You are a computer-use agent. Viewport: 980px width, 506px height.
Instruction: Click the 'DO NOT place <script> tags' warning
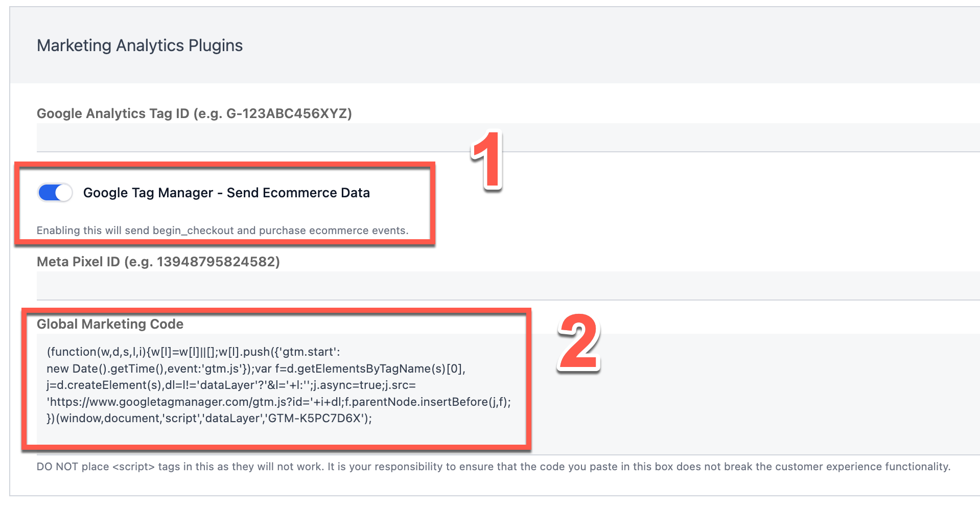click(x=493, y=467)
